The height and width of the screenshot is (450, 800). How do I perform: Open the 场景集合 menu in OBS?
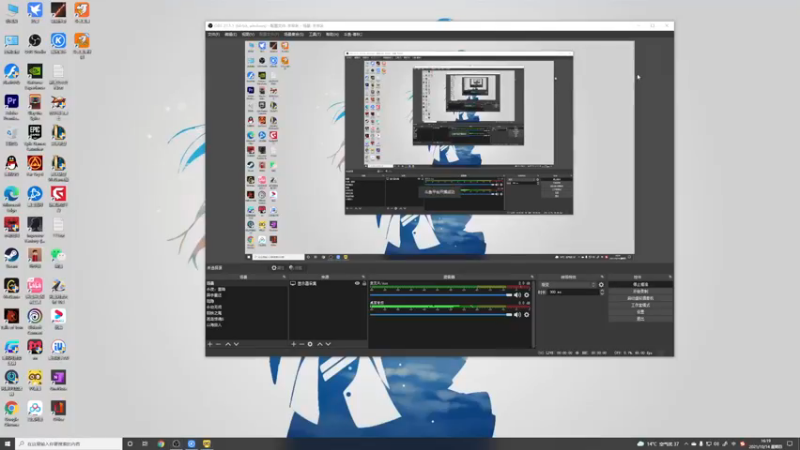[294, 34]
